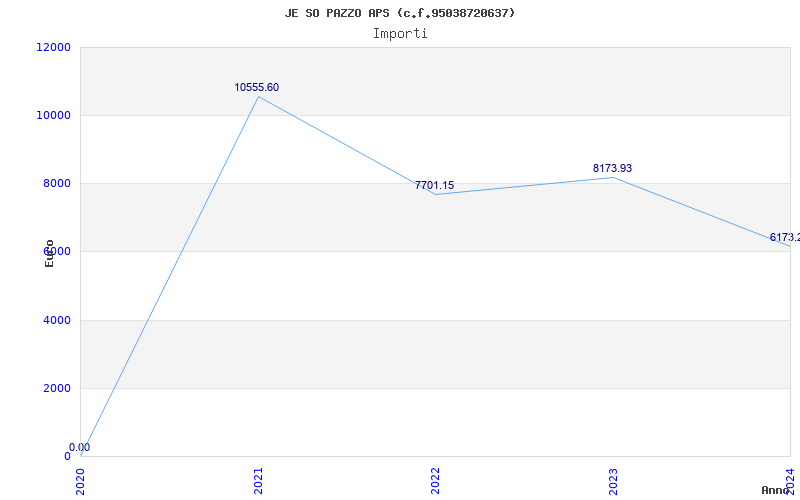Click the Euro y-axis title
The width and height of the screenshot is (800, 500).
[x=49, y=253]
